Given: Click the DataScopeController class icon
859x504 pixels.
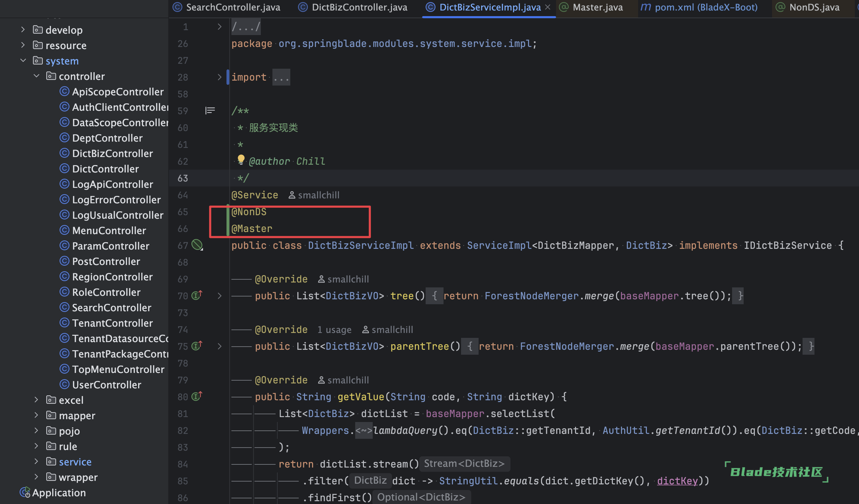Looking at the screenshot, I should point(64,122).
